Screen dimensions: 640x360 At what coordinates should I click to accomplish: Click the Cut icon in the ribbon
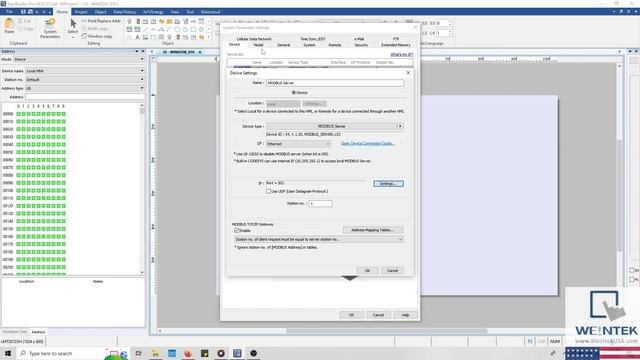click(x=24, y=21)
